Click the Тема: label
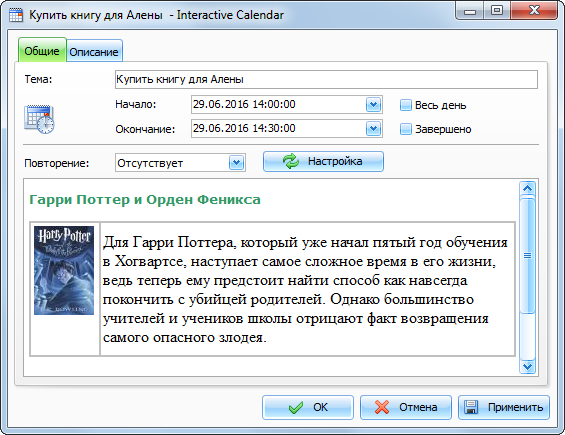565x435 pixels. [x=39, y=79]
